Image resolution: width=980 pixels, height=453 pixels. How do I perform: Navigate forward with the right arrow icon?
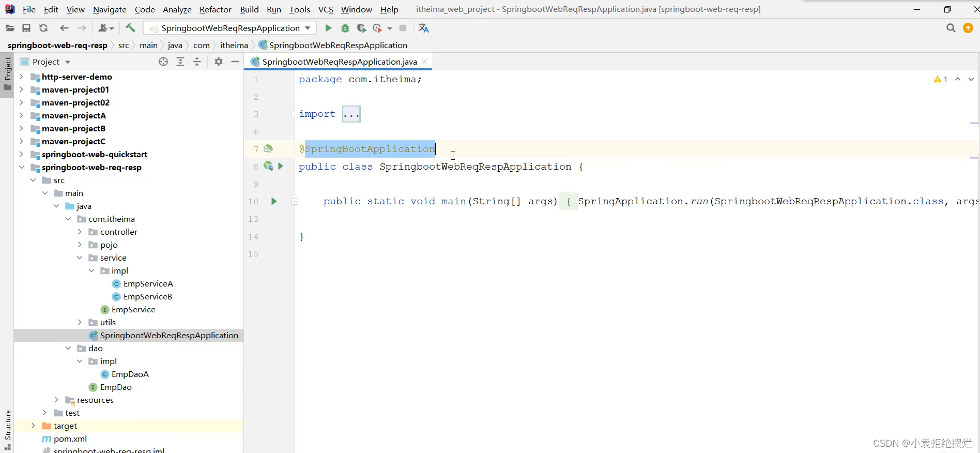click(x=82, y=28)
